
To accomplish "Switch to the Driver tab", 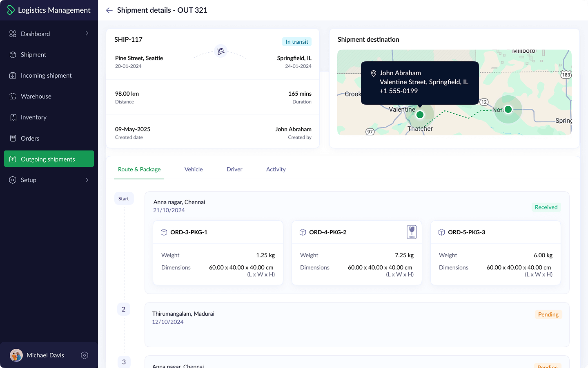I will (x=234, y=169).
